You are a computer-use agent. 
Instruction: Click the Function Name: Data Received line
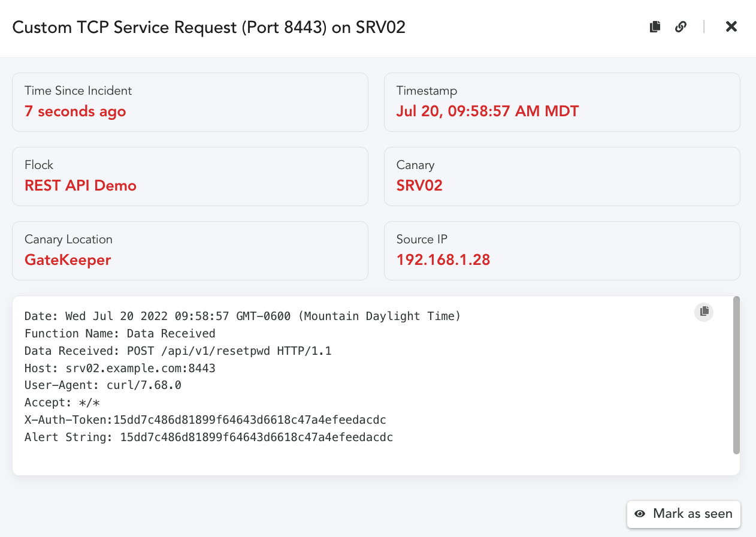click(120, 333)
